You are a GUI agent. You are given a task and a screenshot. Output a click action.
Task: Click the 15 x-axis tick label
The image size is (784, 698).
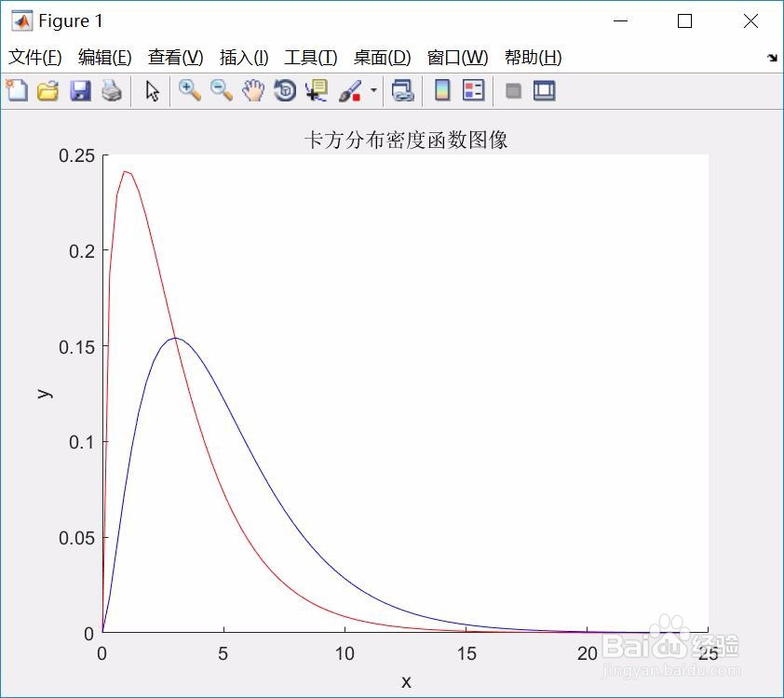[466, 653]
